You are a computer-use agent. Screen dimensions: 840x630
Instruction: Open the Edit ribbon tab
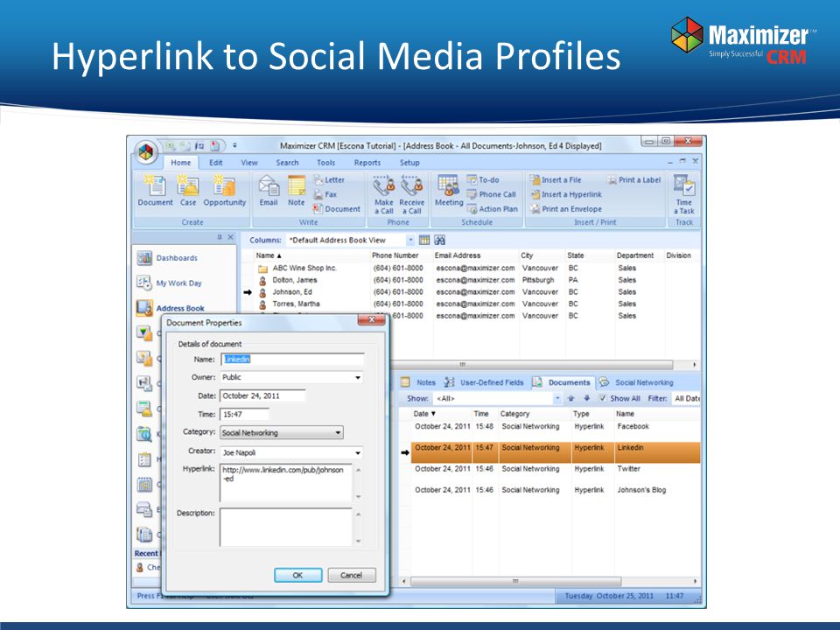(216, 163)
